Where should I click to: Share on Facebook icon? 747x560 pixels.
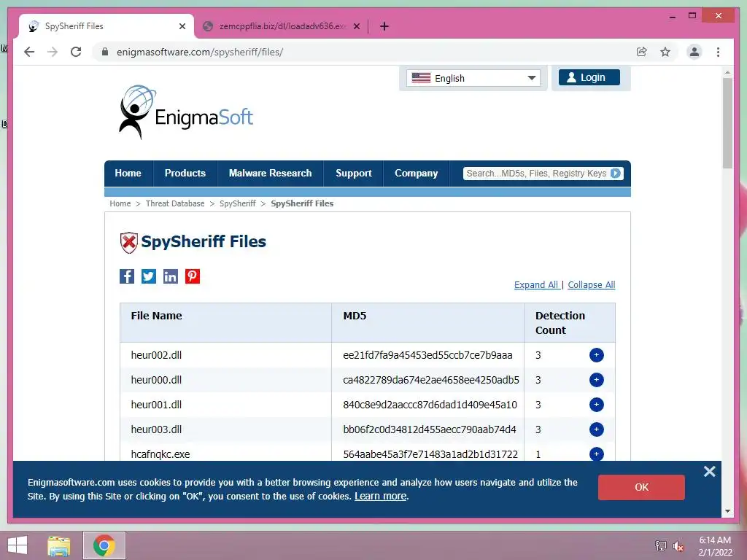(x=127, y=276)
